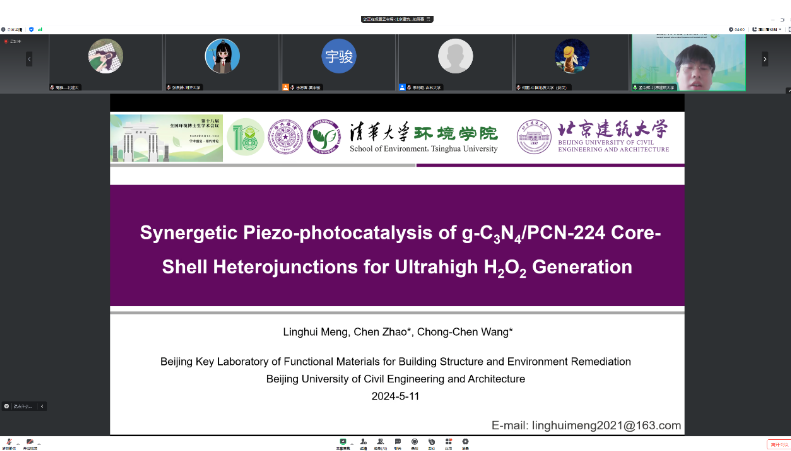Collapse the small floating panel at lower-left
This screenshot has width=791, height=451.
(43, 406)
